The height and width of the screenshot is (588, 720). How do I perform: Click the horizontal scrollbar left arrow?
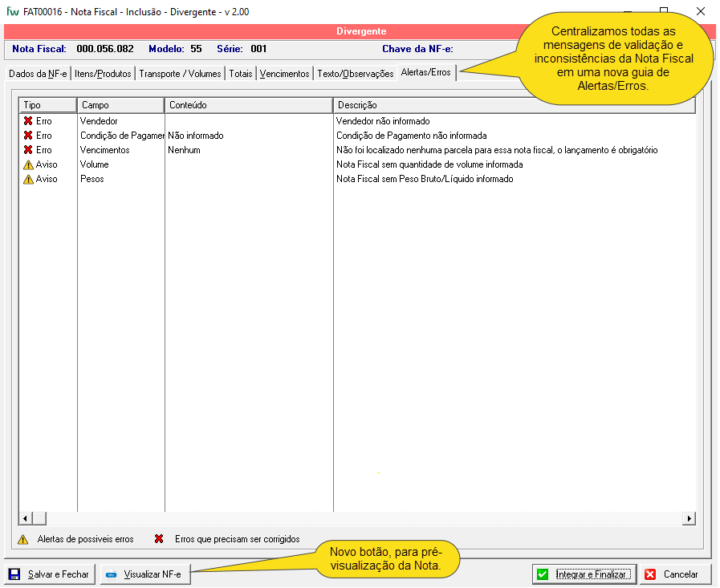pyautogui.click(x=25, y=519)
